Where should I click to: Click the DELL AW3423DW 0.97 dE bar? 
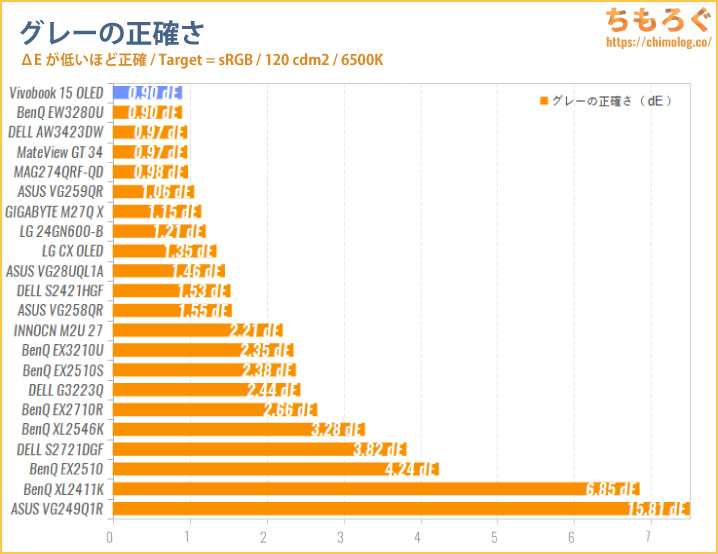click(150, 132)
